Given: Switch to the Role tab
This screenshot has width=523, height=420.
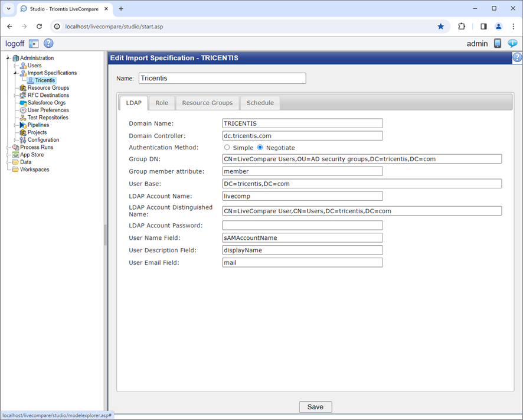Looking at the screenshot, I should tap(162, 102).
